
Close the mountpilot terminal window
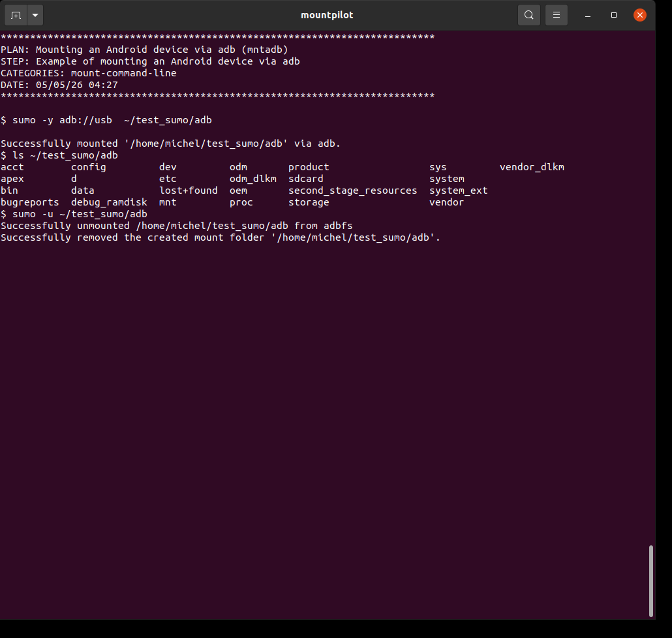coord(640,16)
